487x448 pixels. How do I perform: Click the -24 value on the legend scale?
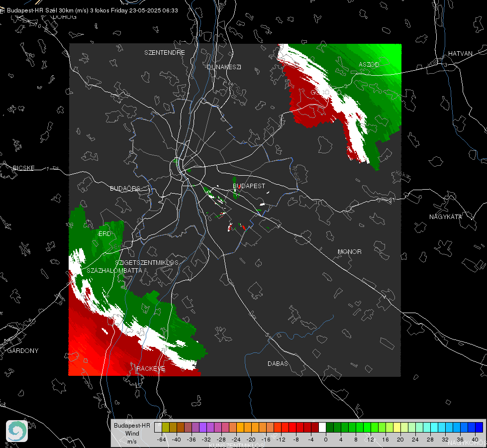236,440
